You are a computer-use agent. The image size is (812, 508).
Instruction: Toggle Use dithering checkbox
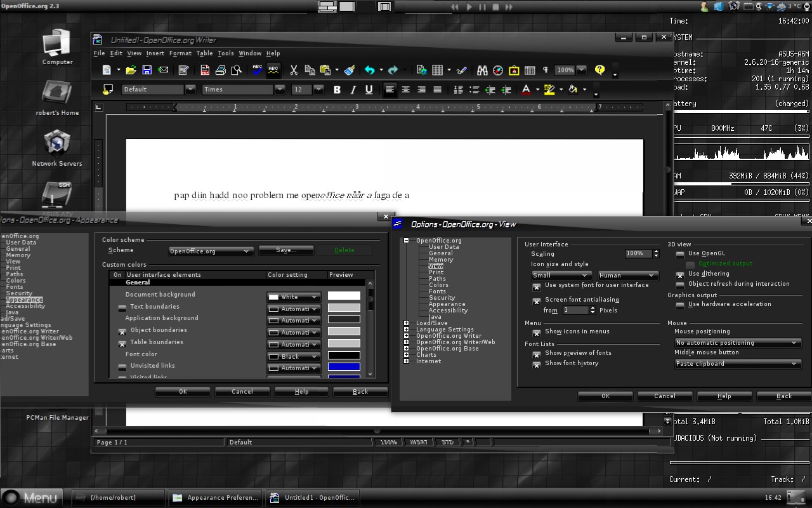pyautogui.click(x=680, y=275)
